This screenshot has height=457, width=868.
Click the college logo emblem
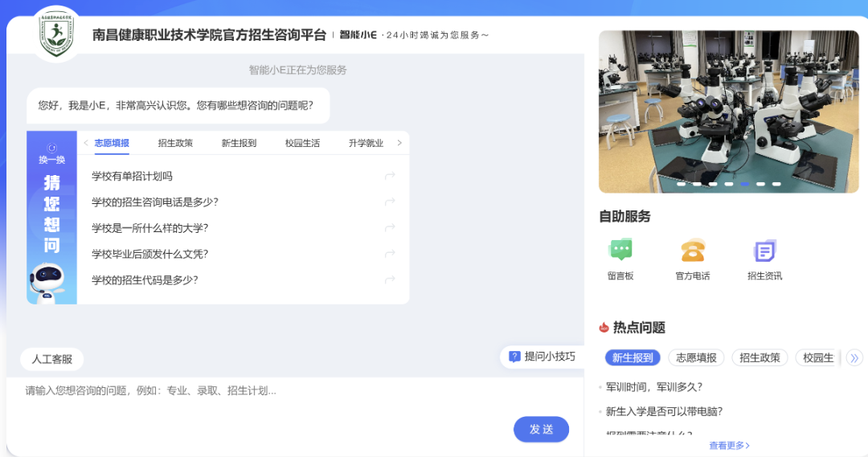56,34
